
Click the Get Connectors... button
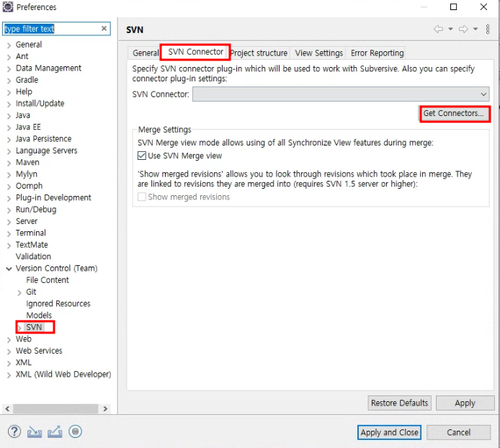point(453,113)
